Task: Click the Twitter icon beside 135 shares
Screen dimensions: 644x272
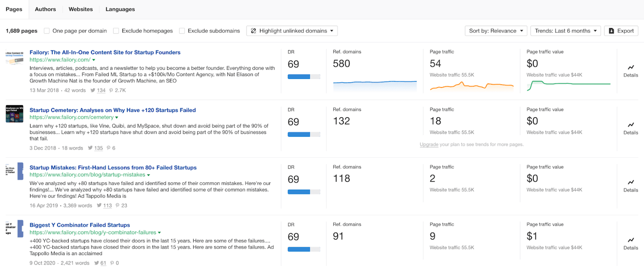Action: [90, 148]
